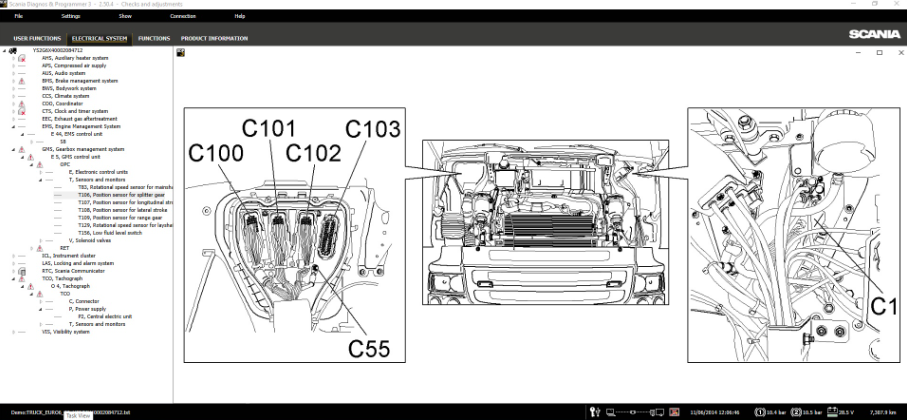The height and width of the screenshot is (420, 907).
Task: Click the Scania logo in the header
Action: (x=874, y=34)
